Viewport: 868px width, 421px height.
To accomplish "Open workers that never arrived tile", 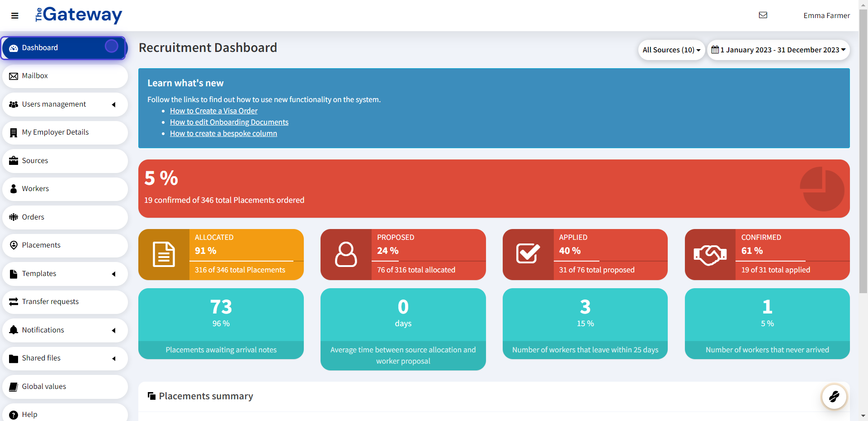I will tap(767, 323).
